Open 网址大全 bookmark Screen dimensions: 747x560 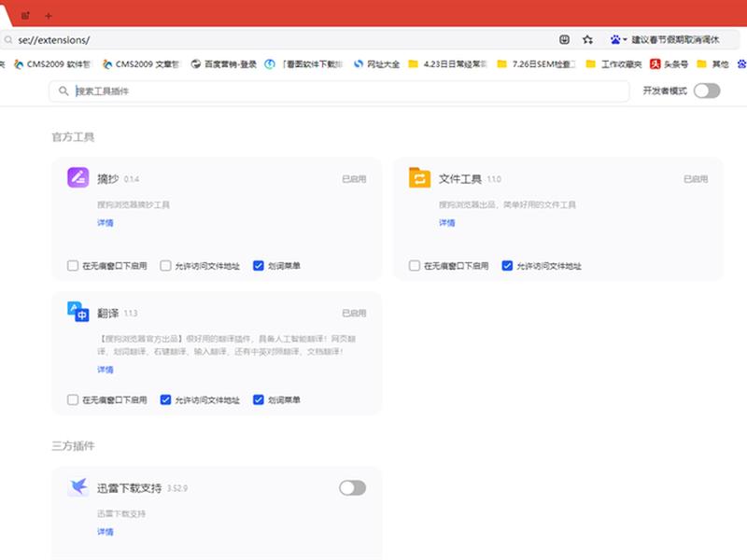click(x=377, y=63)
